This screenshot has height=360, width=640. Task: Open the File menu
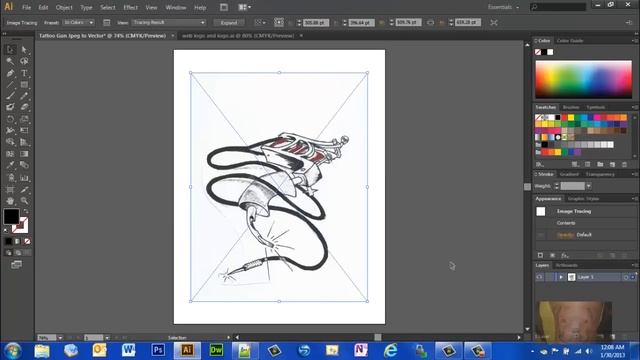(x=26, y=7)
